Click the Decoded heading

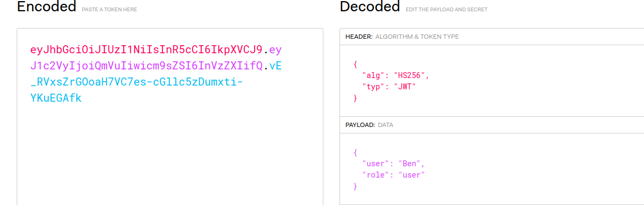370,6
